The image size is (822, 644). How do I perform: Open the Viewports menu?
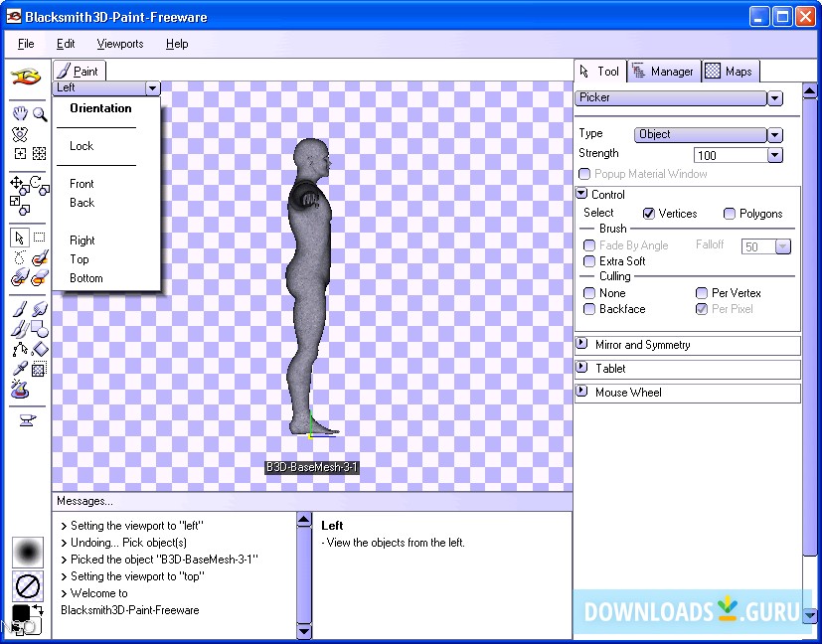[119, 44]
